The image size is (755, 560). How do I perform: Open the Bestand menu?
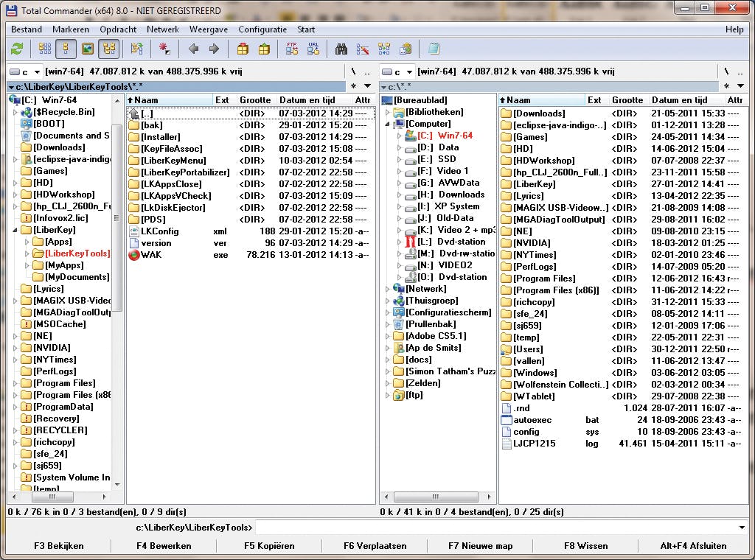[27, 29]
